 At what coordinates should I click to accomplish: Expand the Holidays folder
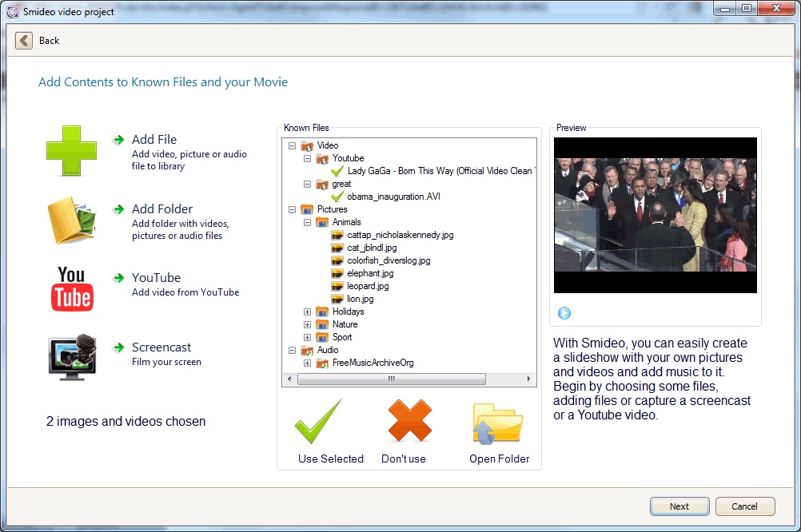pyautogui.click(x=307, y=312)
